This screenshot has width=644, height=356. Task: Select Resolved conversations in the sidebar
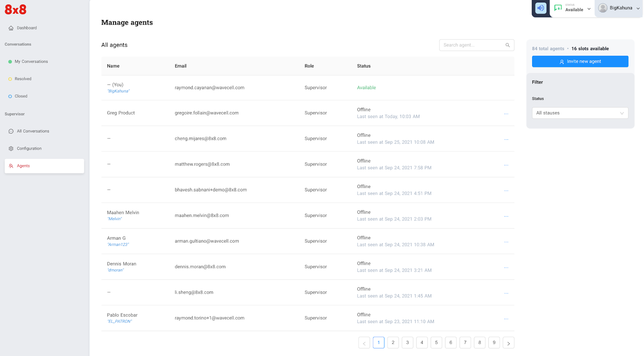click(x=23, y=79)
